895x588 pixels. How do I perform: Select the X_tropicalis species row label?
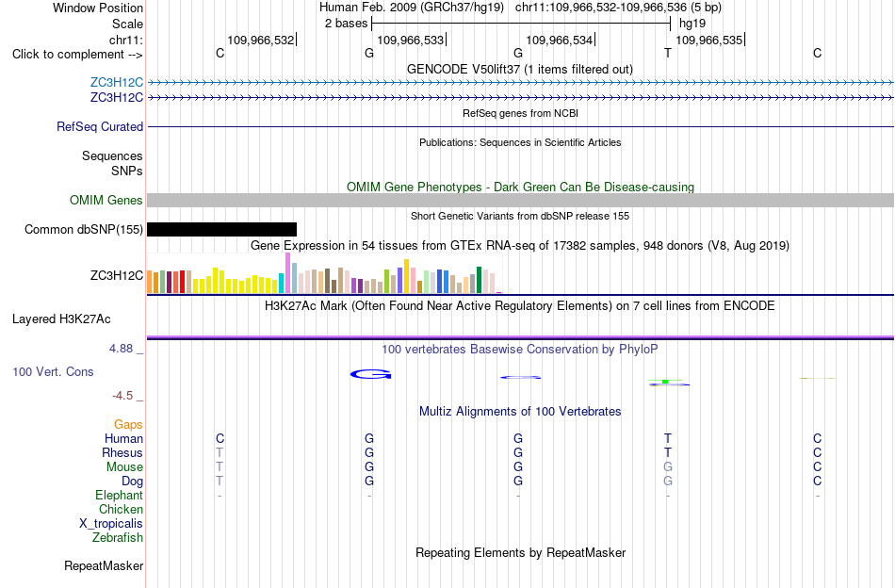tap(111, 524)
